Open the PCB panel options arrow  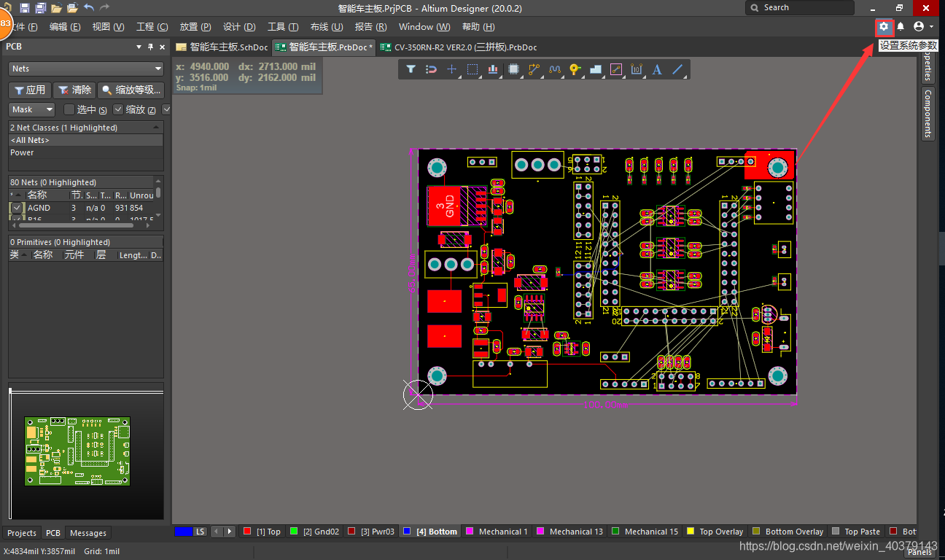(139, 47)
